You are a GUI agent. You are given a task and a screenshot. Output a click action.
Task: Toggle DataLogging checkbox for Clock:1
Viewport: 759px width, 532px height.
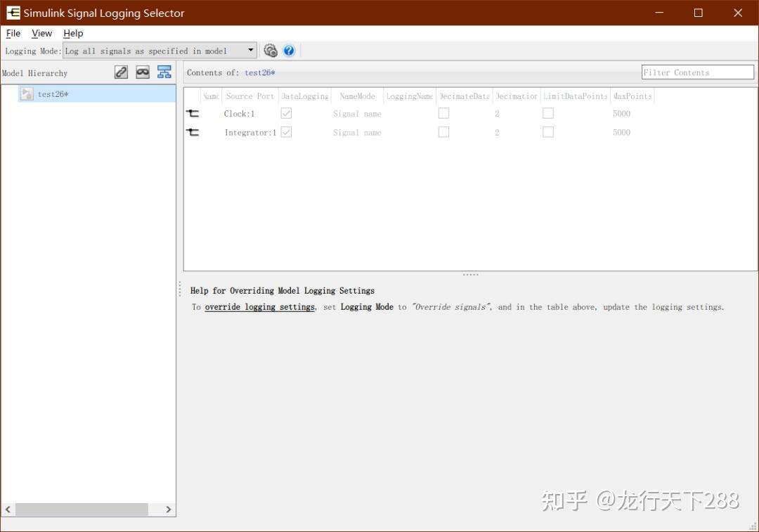pos(286,113)
